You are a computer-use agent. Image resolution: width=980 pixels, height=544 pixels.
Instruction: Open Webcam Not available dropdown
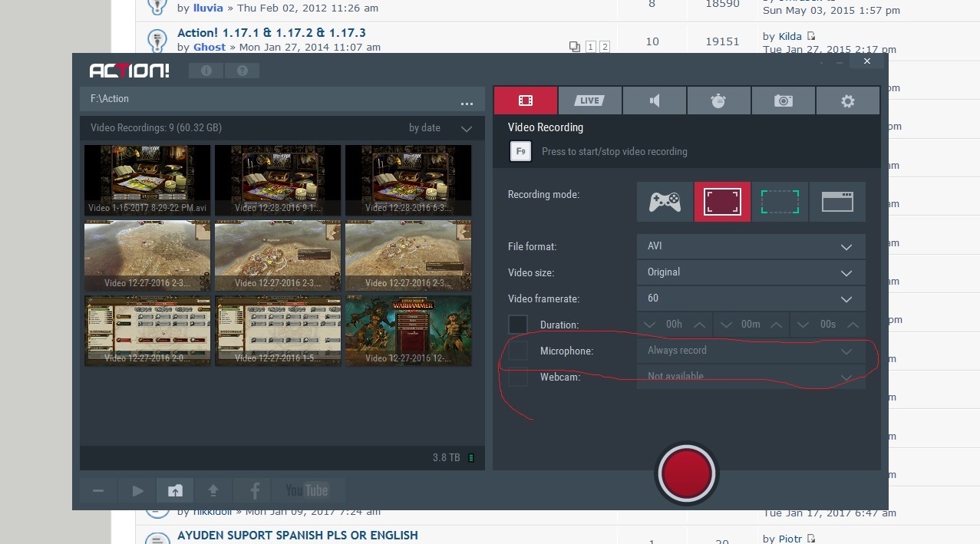pyautogui.click(x=751, y=377)
